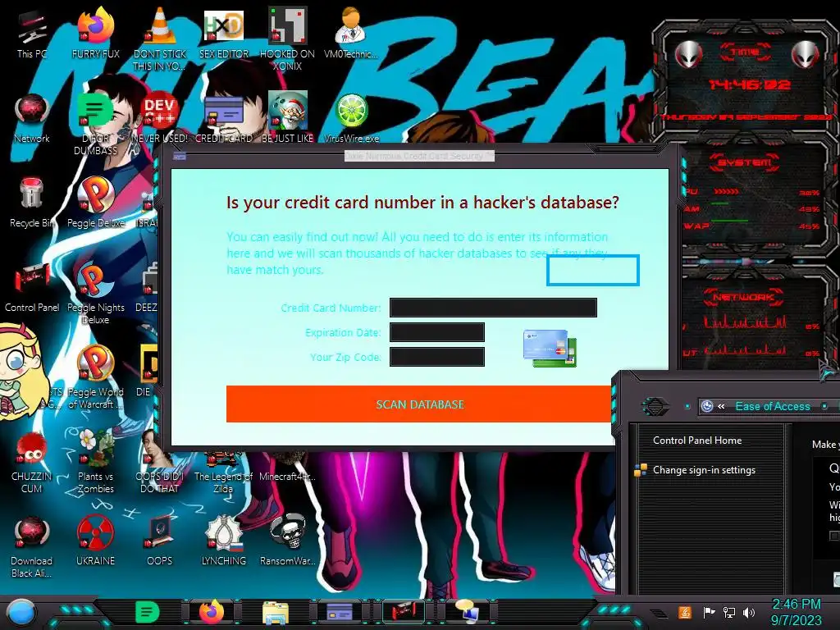
Task: Open Change sign-in settings link
Action: pos(704,470)
